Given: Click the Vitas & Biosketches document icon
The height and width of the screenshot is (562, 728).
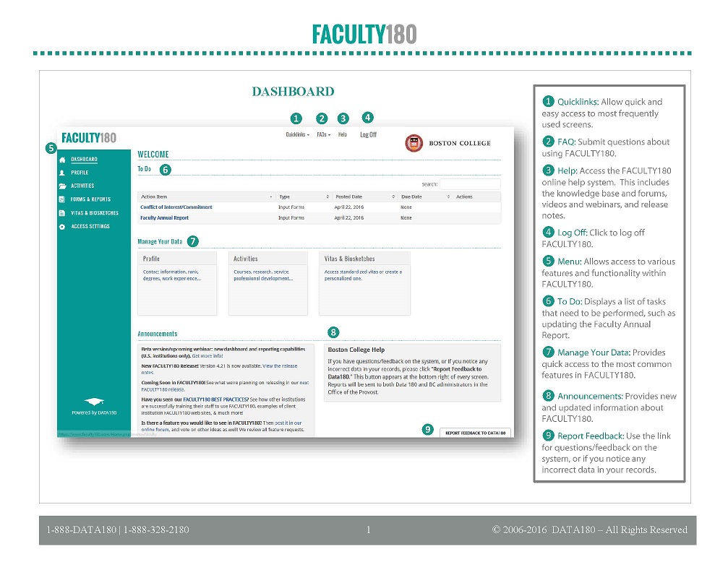Looking at the screenshot, I should coord(62,213).
